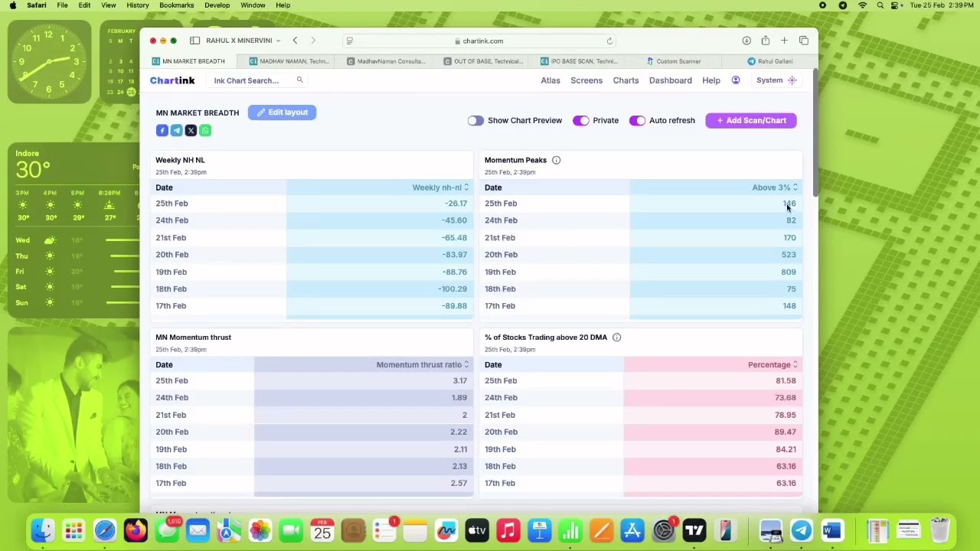Sort by Momentum thrust ratio column
Viewport: 980px width, 551px height.
click(423, 365)
